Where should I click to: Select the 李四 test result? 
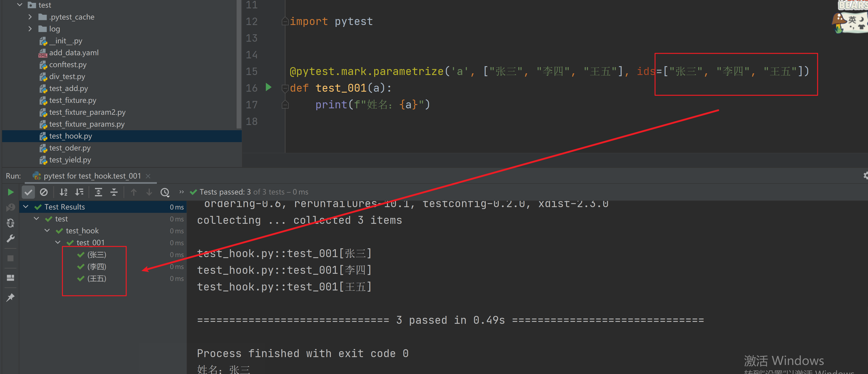coord(97,267)
